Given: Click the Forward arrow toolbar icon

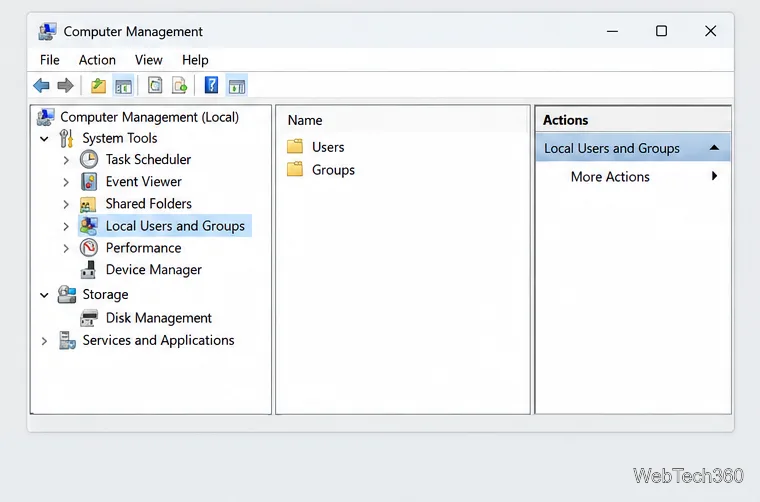Looking at the screenshot, I should (65, 86).
